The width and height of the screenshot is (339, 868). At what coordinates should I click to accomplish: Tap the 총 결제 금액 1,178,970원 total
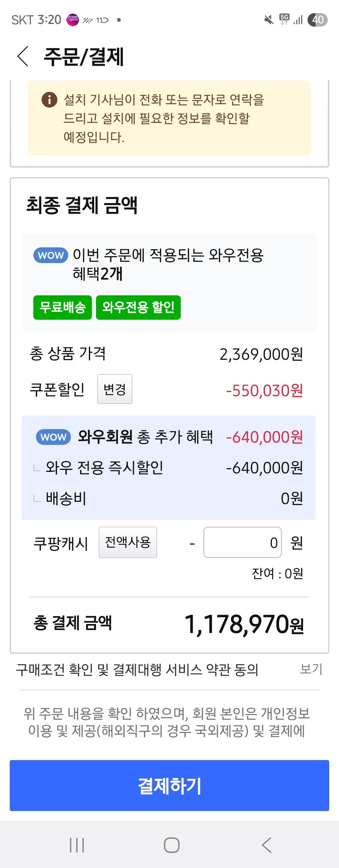(x=244, y=625)
